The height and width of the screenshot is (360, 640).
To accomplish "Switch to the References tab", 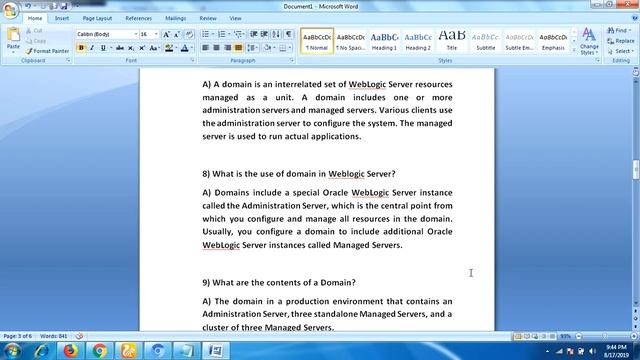I will [138, 18].
